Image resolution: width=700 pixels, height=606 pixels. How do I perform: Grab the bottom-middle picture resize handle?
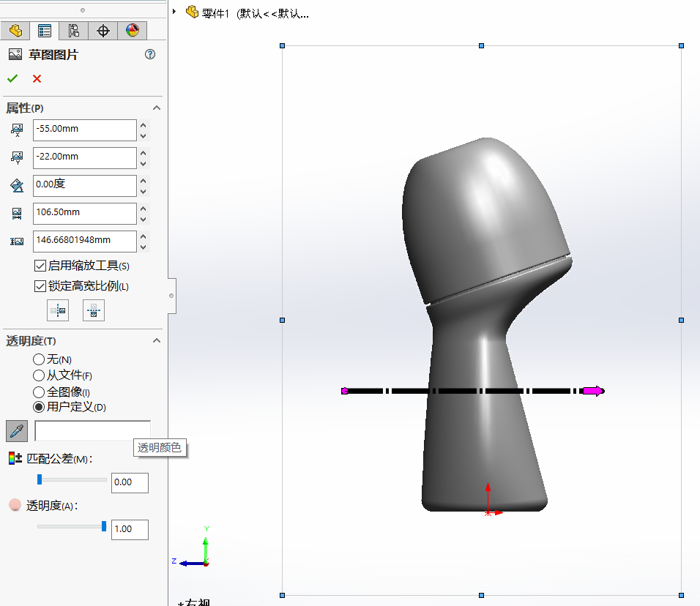point(481,595)
